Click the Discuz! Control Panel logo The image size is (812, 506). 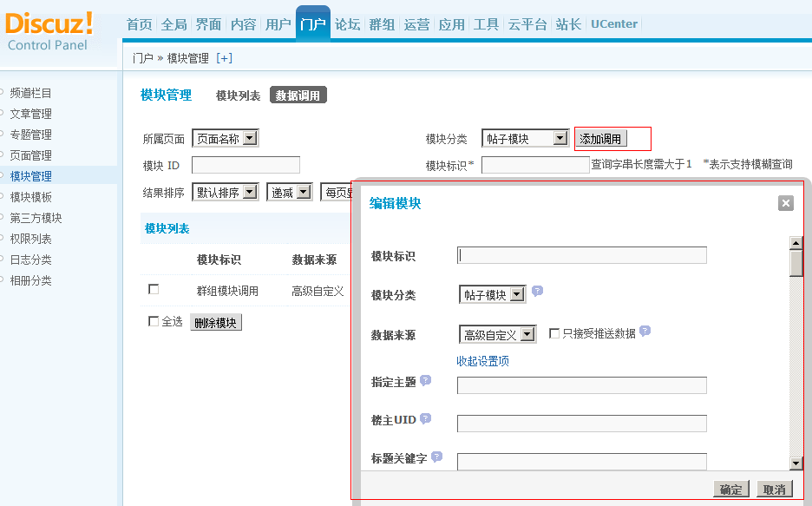49,30
